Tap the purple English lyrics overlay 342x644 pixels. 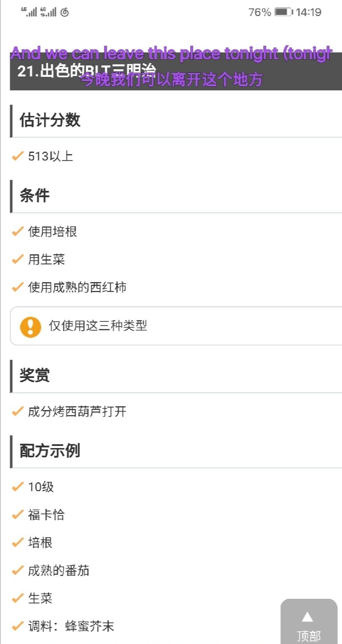pos(171,54)
